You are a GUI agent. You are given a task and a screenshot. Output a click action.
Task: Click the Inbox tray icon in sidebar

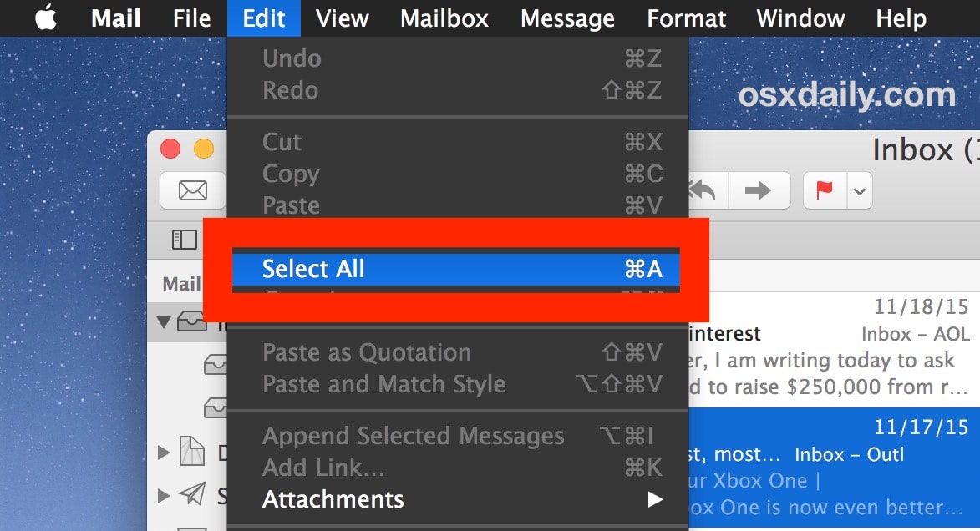[192, 321]
